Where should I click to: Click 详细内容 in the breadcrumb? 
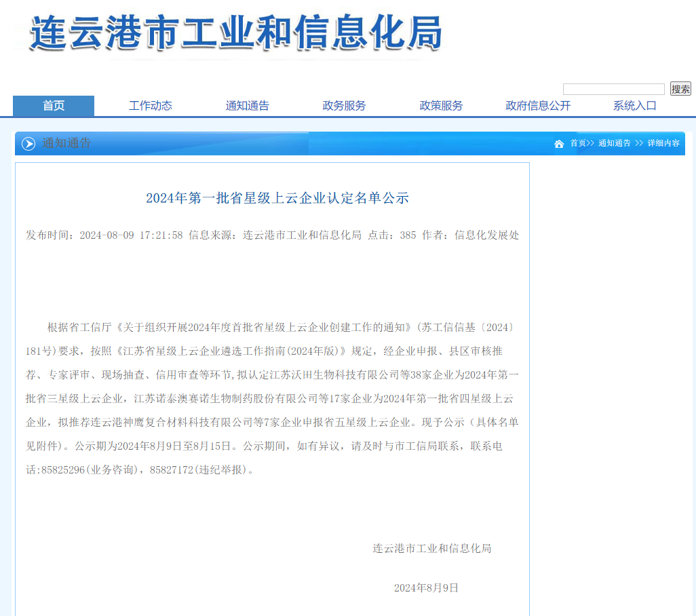[663, 143]
